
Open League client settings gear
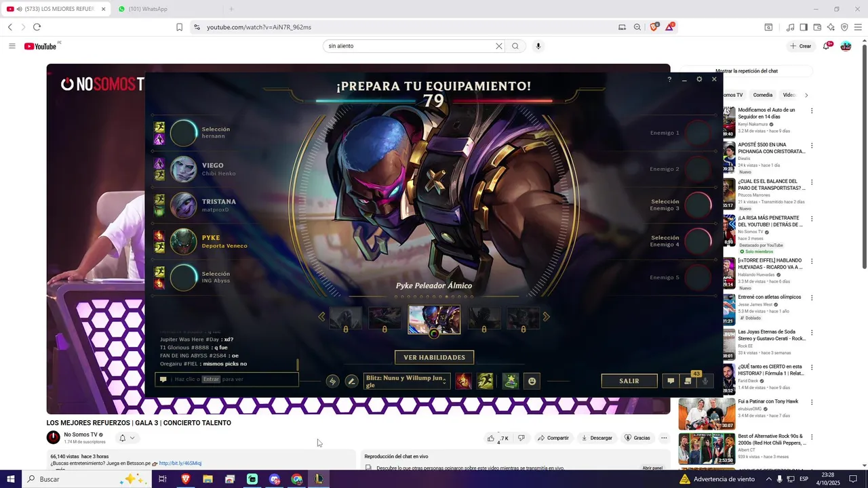(699, 79)
